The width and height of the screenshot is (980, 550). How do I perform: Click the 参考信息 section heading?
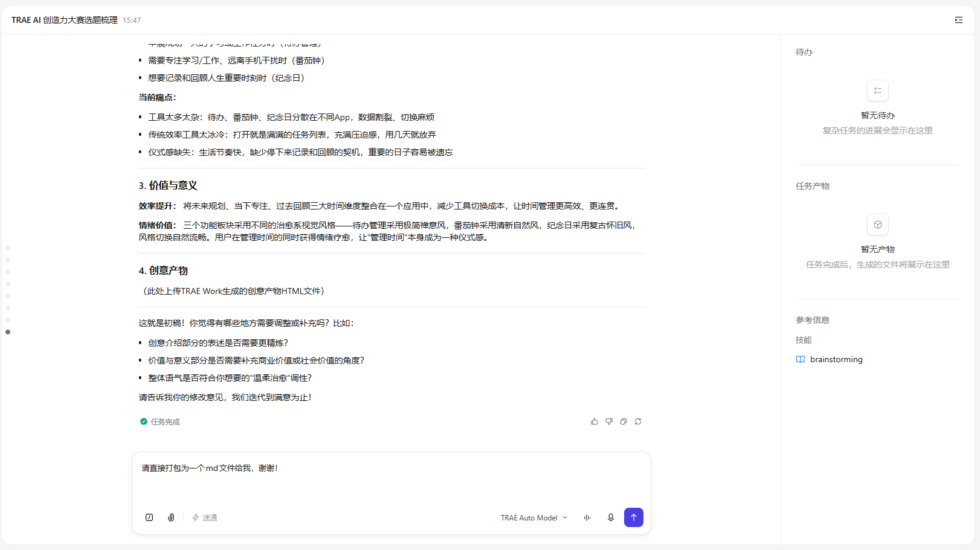tap(813, 320)
